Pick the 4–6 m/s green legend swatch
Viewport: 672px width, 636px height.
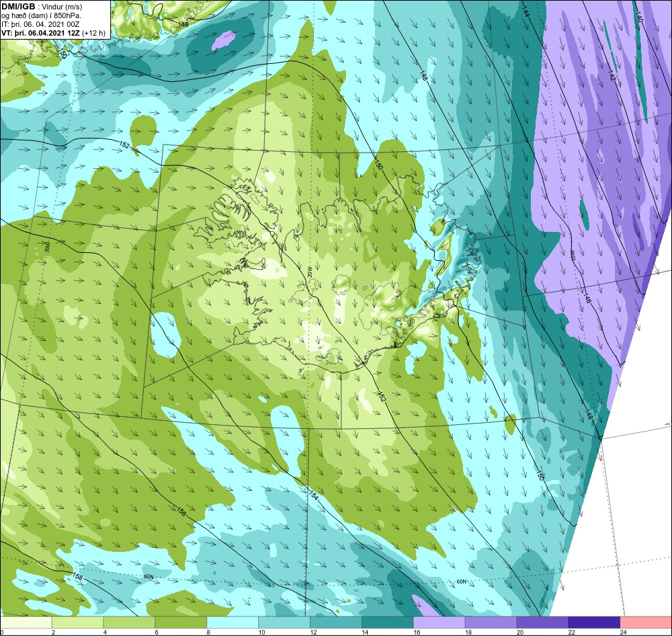[129, 623]
